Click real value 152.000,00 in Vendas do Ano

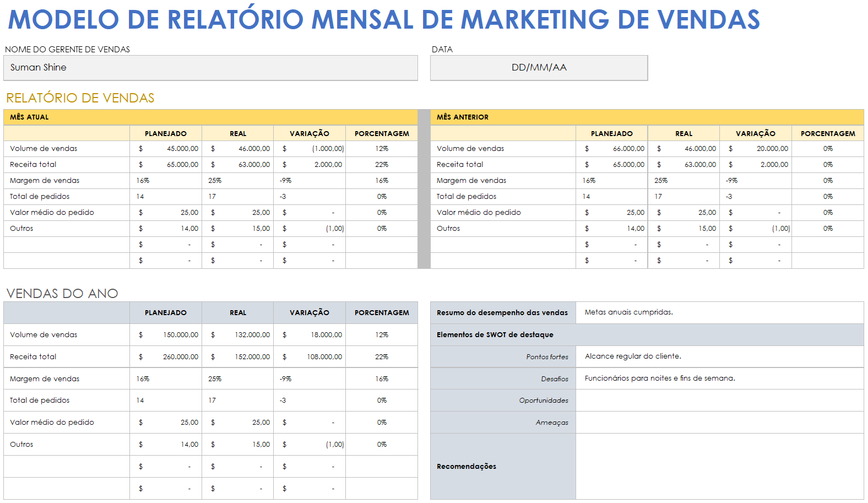click(238, 357)
